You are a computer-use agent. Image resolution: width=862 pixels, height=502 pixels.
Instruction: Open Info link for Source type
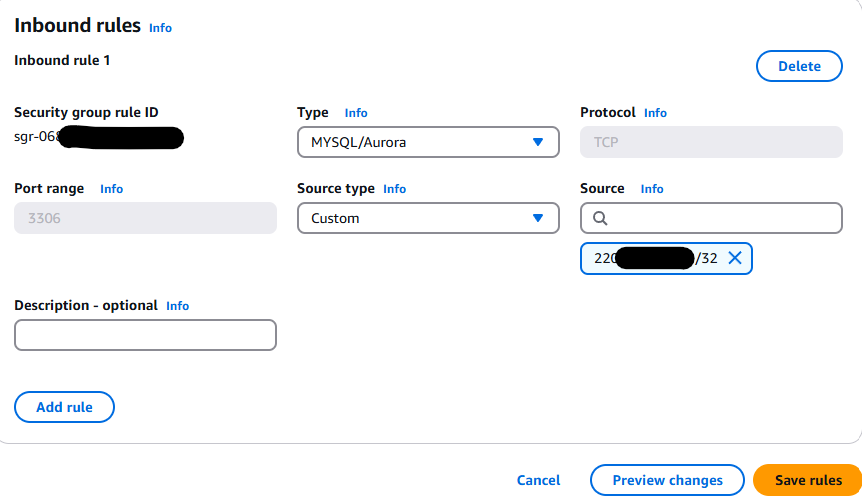coord(395,189)
